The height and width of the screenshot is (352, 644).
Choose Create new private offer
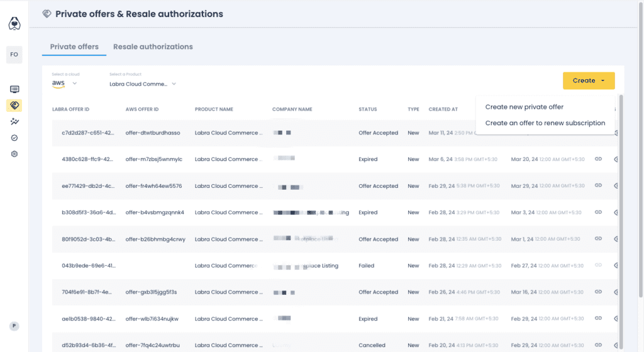[x=525, y=107]
